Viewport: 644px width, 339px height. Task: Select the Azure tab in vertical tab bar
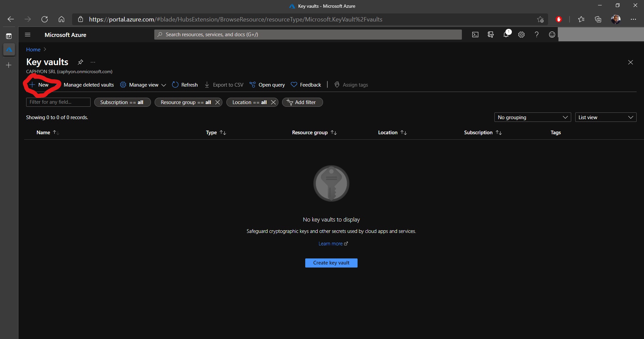point(9,50)
